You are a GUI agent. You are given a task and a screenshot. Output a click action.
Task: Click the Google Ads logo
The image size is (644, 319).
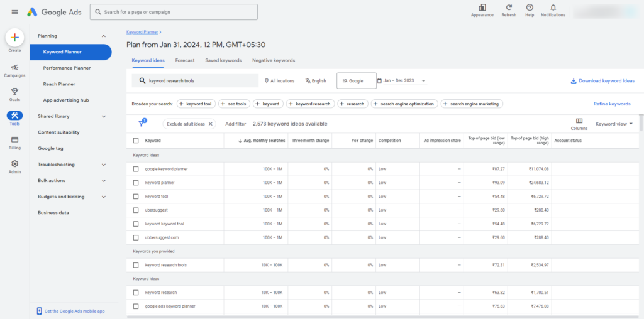pos(54,13)
